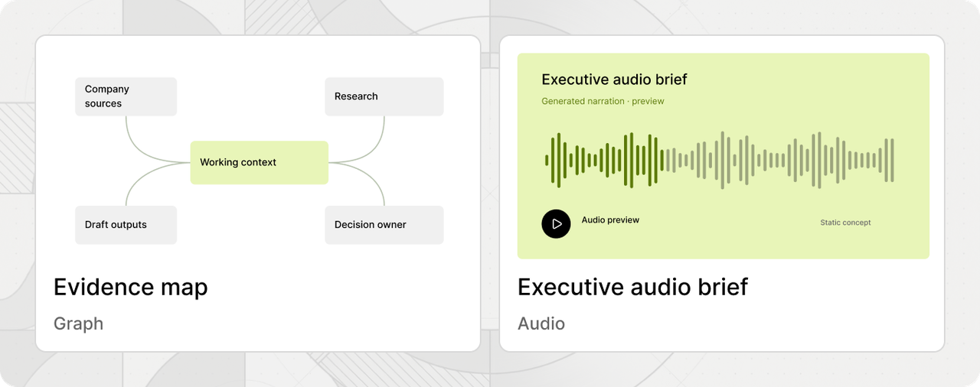Image resolution: width=980 pixels, height=387 pixels.
Task: Select the Company sources node
Action: [x=126, y=96]
